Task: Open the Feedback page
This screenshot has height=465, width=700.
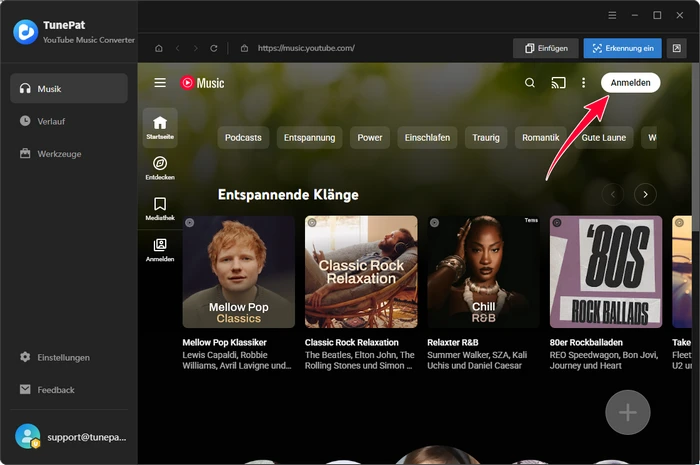Action: [69, 390]
